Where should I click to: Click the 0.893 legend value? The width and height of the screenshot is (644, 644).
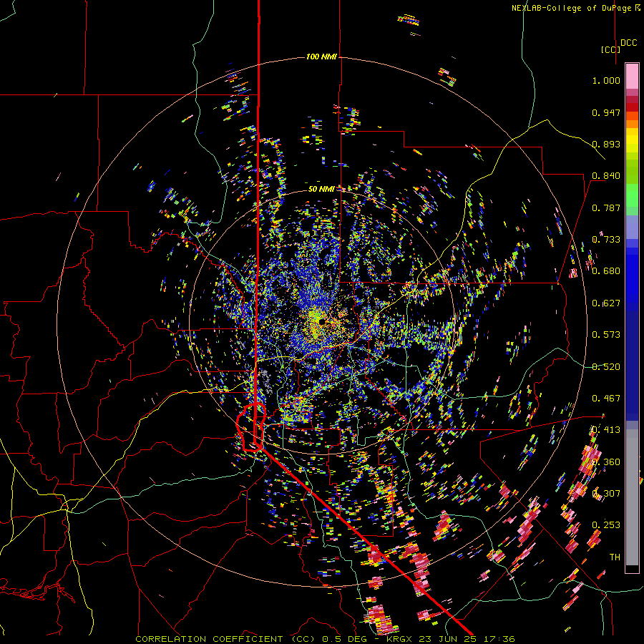[x=606, y=144]
